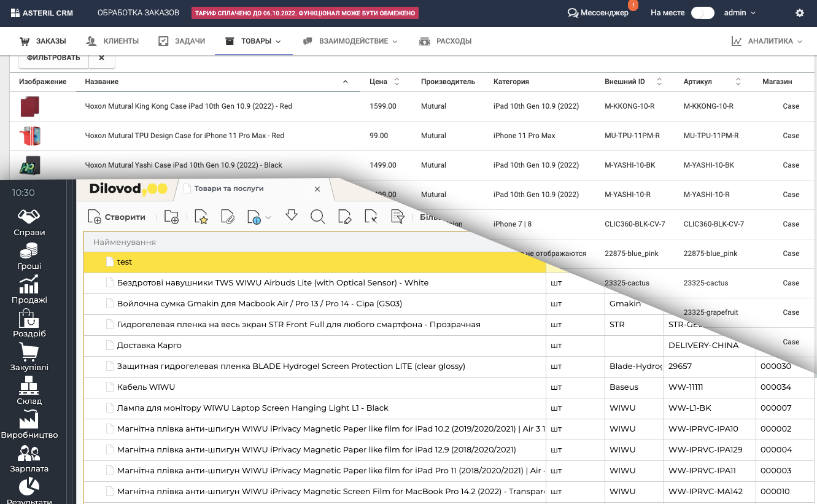The image size is (817, 504).
Task: Click the magnifier search icon in Dilovod
Action: [317, 217]
